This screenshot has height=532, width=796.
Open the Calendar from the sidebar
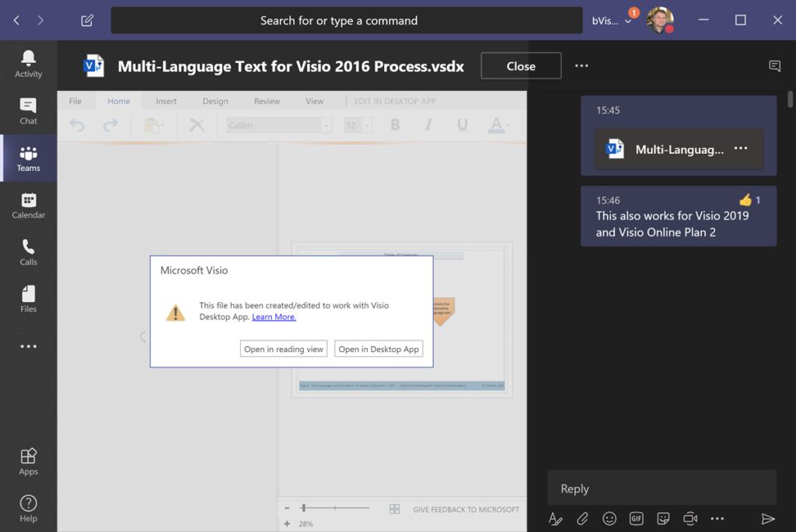29,204
